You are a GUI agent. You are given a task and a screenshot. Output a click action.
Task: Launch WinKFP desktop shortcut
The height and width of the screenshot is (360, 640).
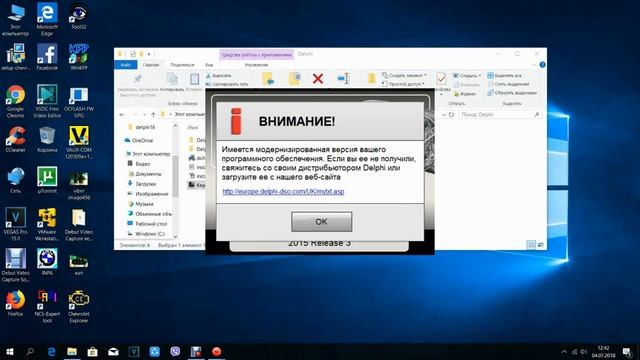pyautogui.click(x=78, y=57)
